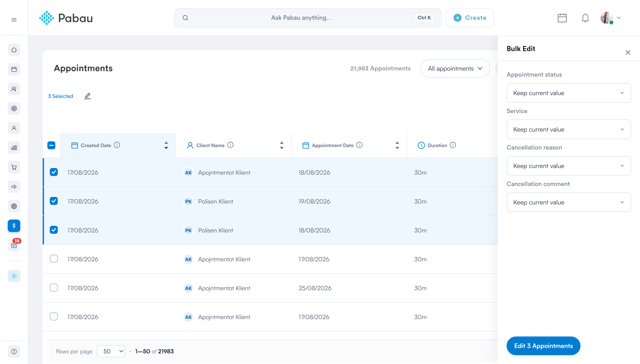Viewport: 640px width, 364px height.
Task: Toggle the select-all header checkbox
Action: point(51,145)
